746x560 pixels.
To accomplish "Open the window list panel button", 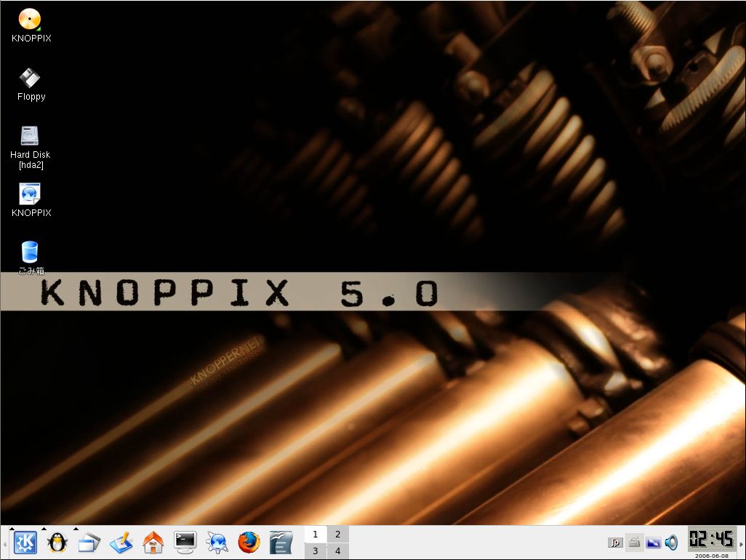I will 89,543.
